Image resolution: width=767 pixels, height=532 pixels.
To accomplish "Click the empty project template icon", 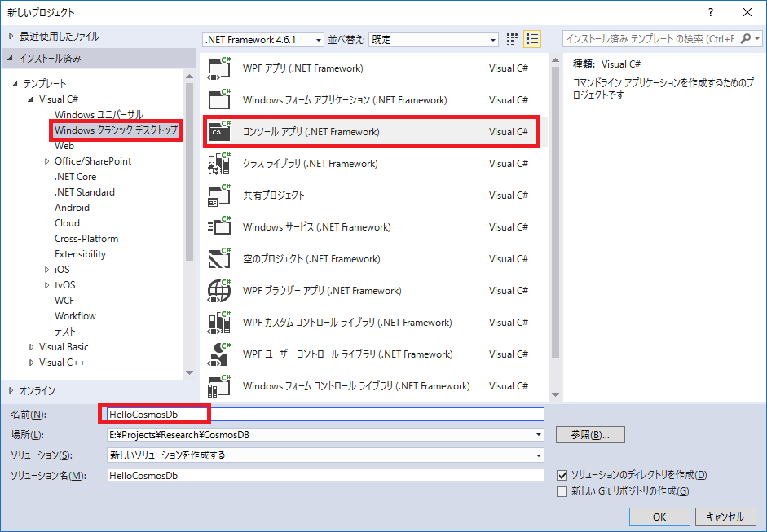I will (x=219, y=259).
